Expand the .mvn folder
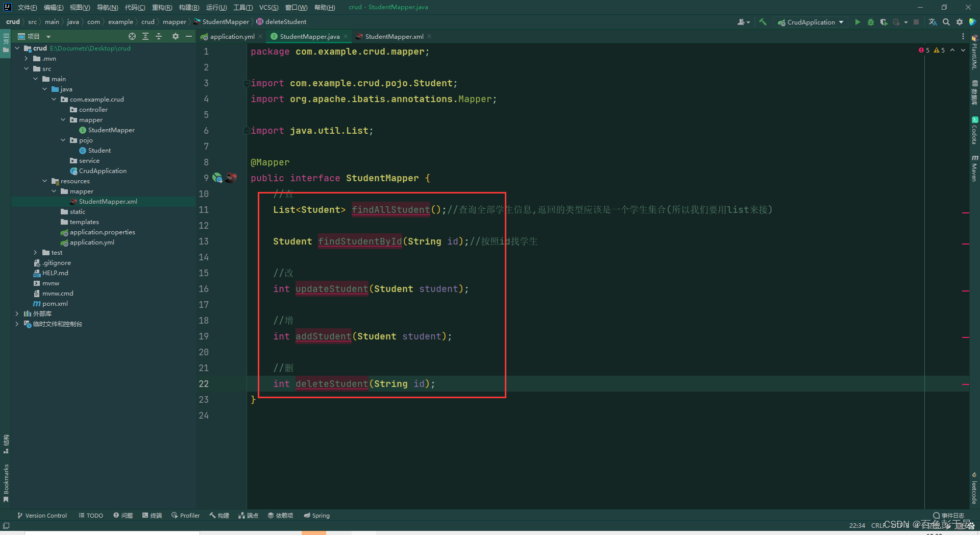The width and height of the screenshot is (980, 535). click(x=27, y=58)
